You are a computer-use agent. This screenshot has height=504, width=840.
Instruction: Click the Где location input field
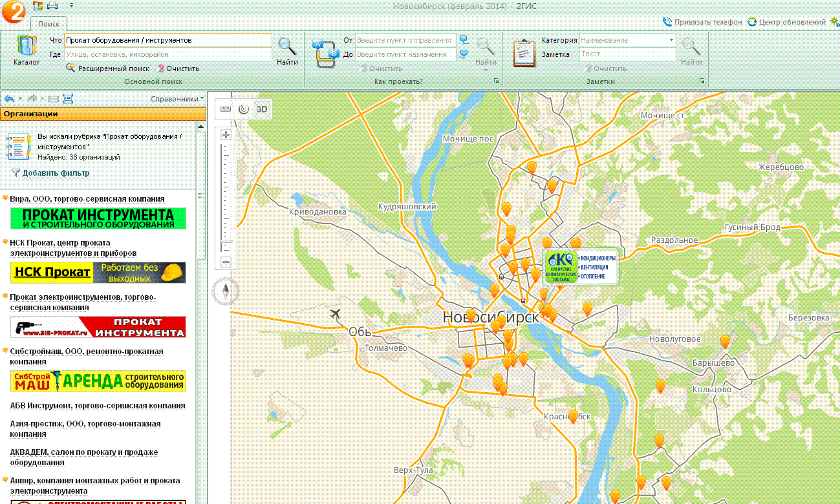pyautogui.click(x=167, y=55)
